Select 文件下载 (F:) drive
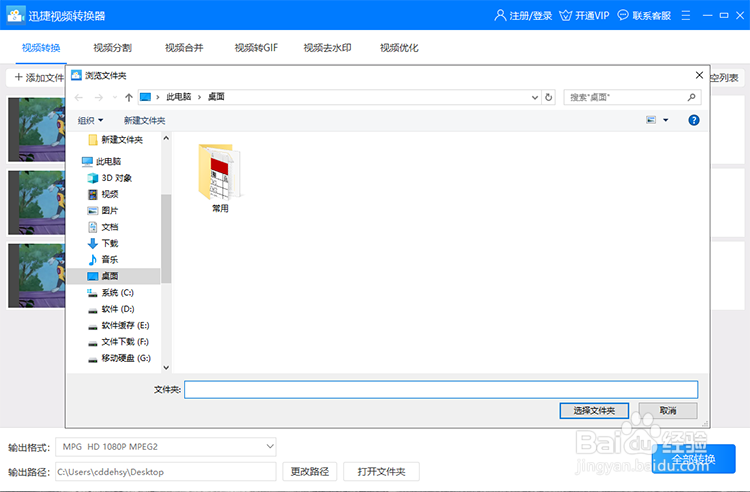Image resolution: width=750 pixels, height=492 pixels. pyautogui.click(x=119, y=342)
